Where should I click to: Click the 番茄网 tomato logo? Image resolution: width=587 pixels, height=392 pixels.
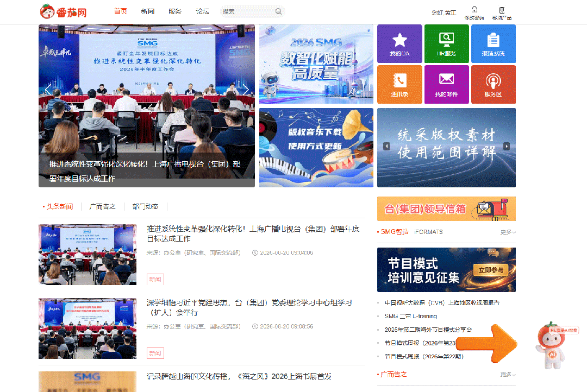(63, 12)
